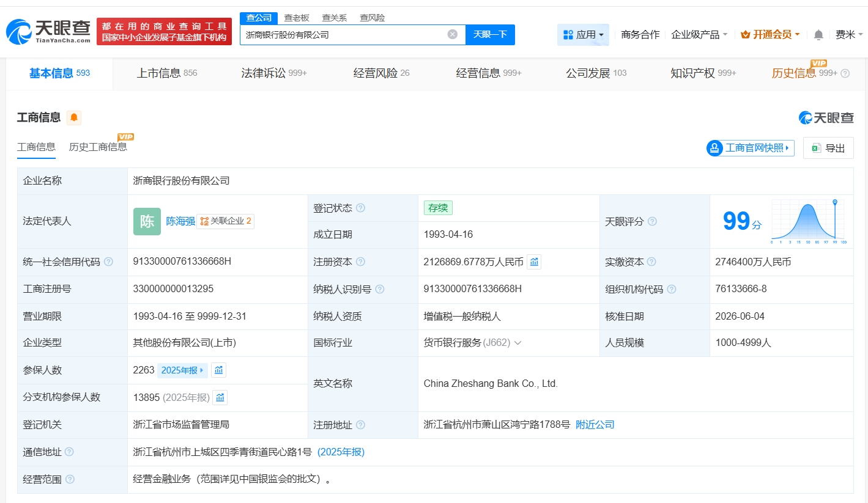The image size is (868, 503).
Task: Open the 应用 dropdown
Action: (583, 35)
